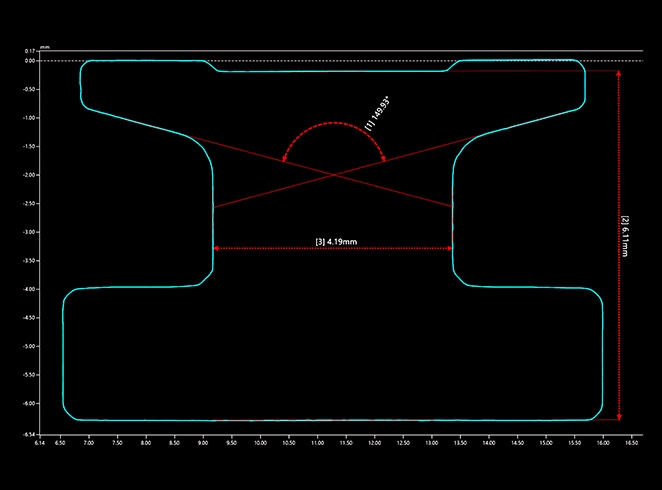The height and width of the screenshot is (490, 662).
Task: Click the bottom arrowhead of the 6.11mm dimension
Action: point(619,416)
